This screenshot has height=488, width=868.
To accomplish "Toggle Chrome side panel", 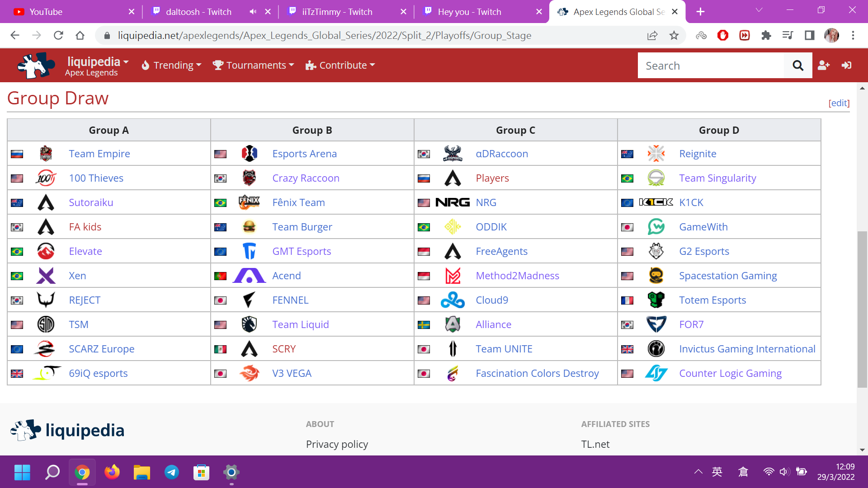I will (x=810, y=35).
